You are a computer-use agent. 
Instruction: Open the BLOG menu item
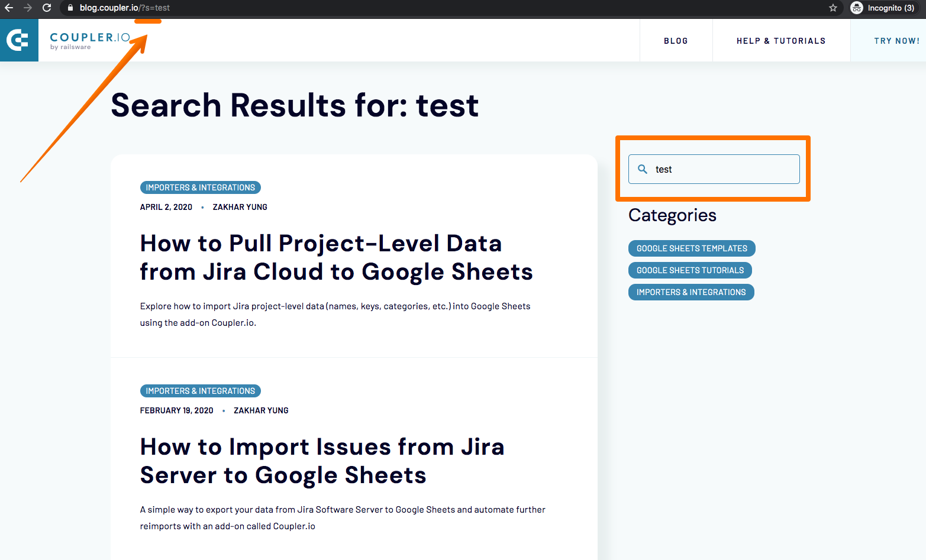[676, 41]
